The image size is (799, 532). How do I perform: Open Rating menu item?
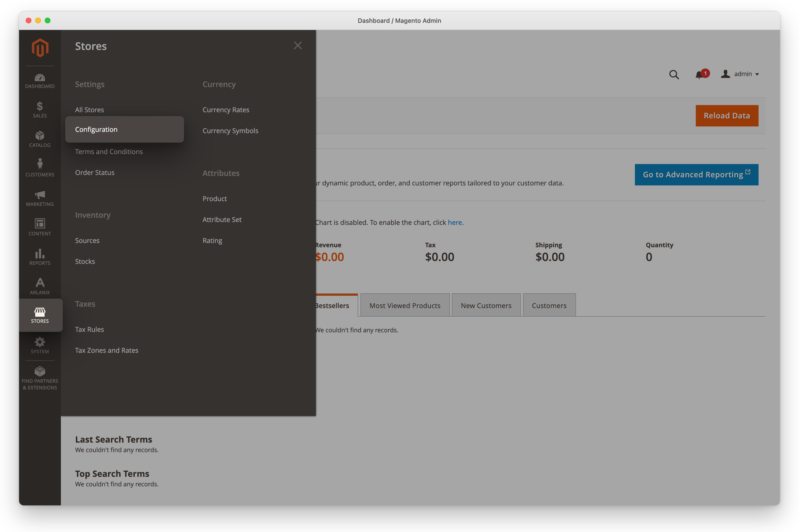(212, 240)
